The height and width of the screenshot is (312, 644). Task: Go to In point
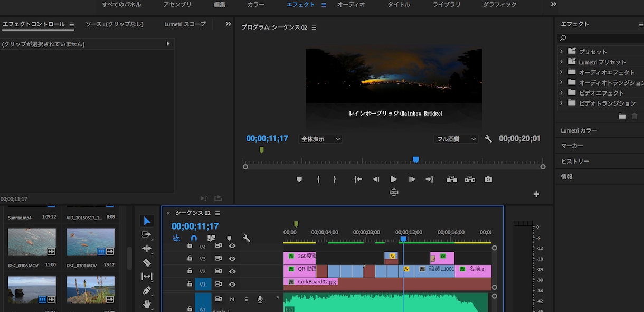358,179
